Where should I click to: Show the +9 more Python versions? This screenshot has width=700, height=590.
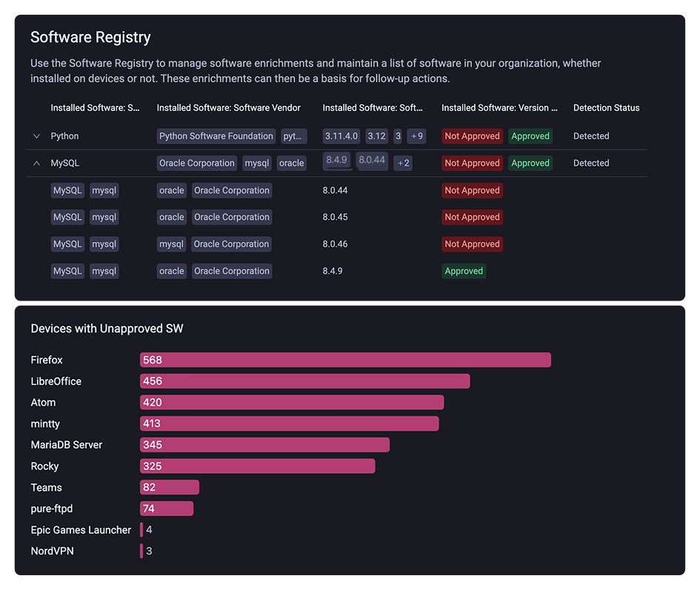pos(416,136)
